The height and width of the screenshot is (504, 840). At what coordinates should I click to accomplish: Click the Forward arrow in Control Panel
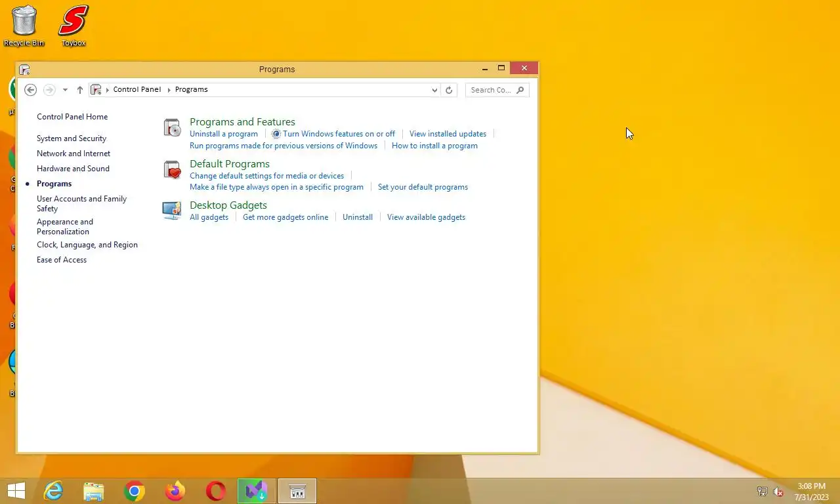(x=49, y=90)
